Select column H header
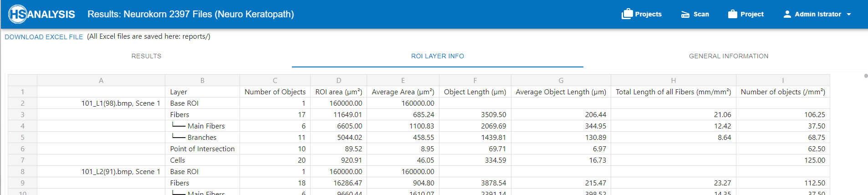This screenshot has width=868, height=195. tap(673, 80)
